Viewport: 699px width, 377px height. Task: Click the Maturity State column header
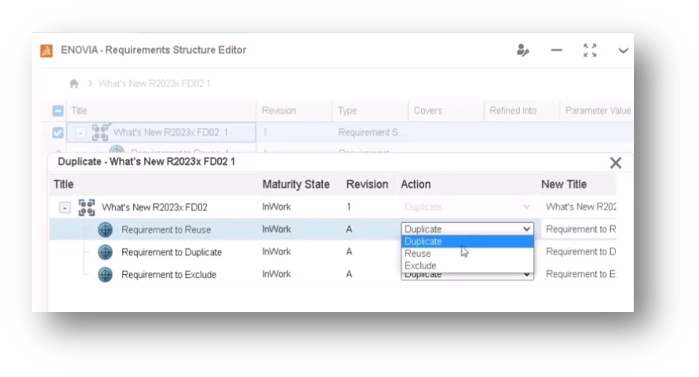tap(296, 184)
